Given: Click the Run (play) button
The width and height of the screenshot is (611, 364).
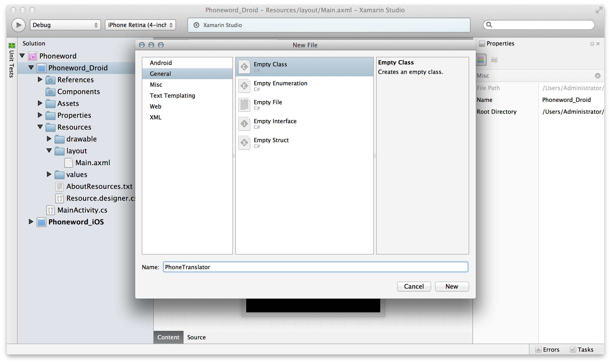Looking at the screenshot, I should pyautogui.click(x=19, y=25).
